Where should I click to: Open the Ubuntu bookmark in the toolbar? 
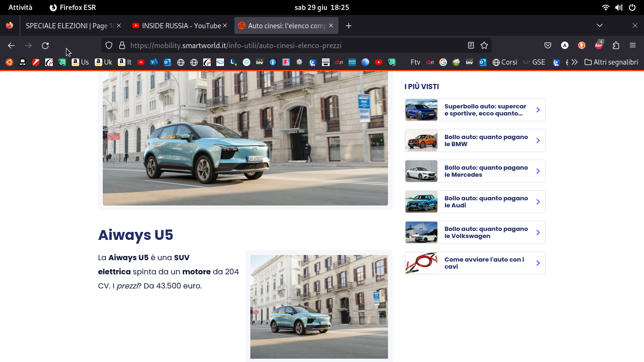9,62
